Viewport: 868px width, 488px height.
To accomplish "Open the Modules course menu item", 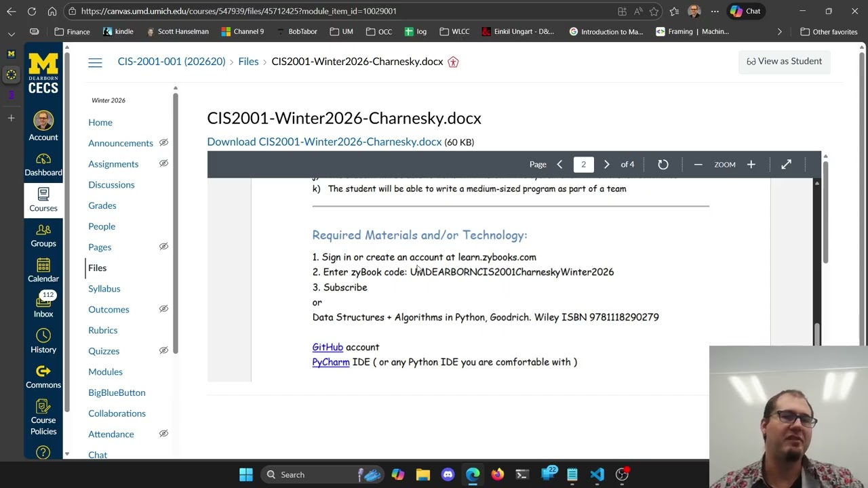I will point(106,371).
